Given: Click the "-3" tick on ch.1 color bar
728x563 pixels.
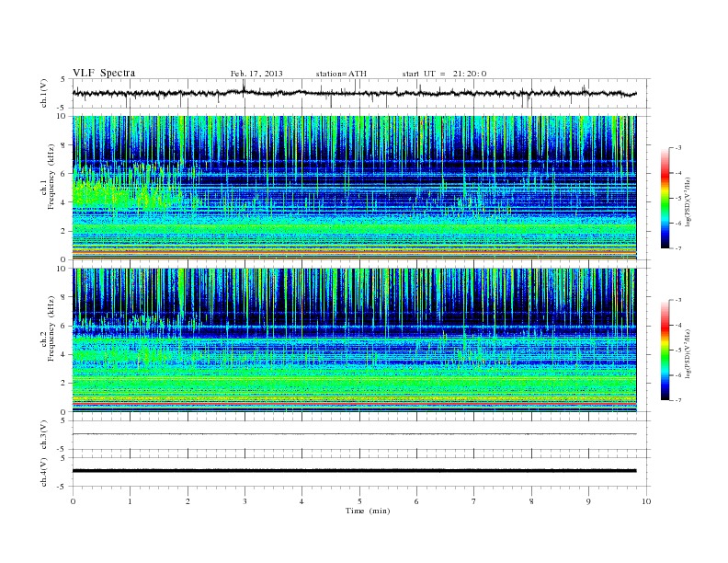Looking at the screenshot, I should tap(678, 148).
